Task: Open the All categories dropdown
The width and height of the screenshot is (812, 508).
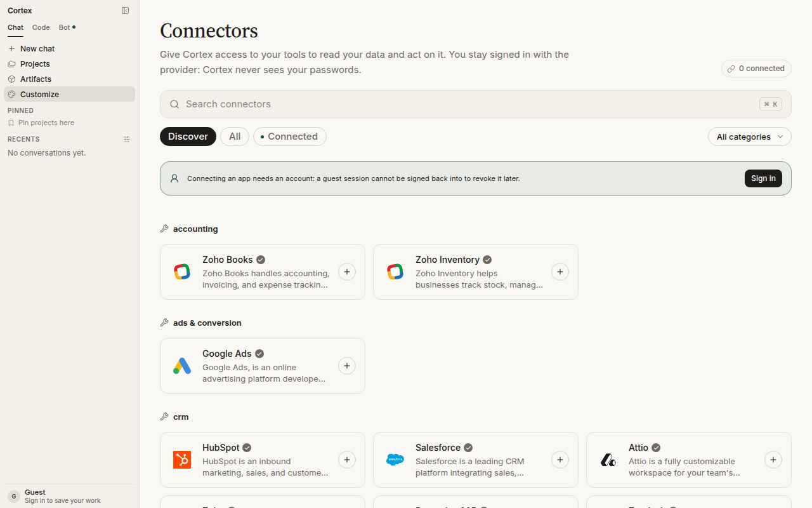Action: click(750, 137)
